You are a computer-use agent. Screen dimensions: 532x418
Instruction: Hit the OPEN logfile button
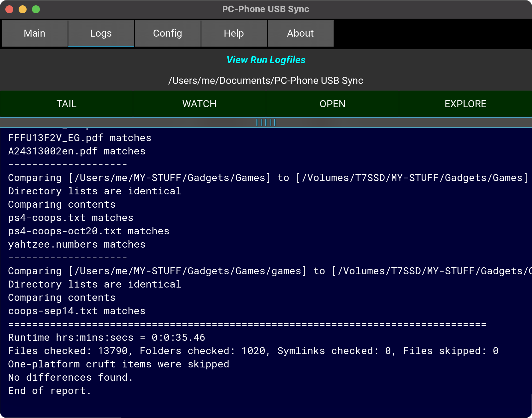[332, 104]
